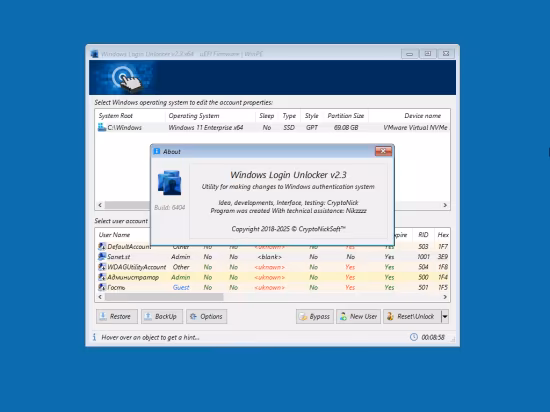Create account with New User button
550x412 pixels.
(358, 316)
